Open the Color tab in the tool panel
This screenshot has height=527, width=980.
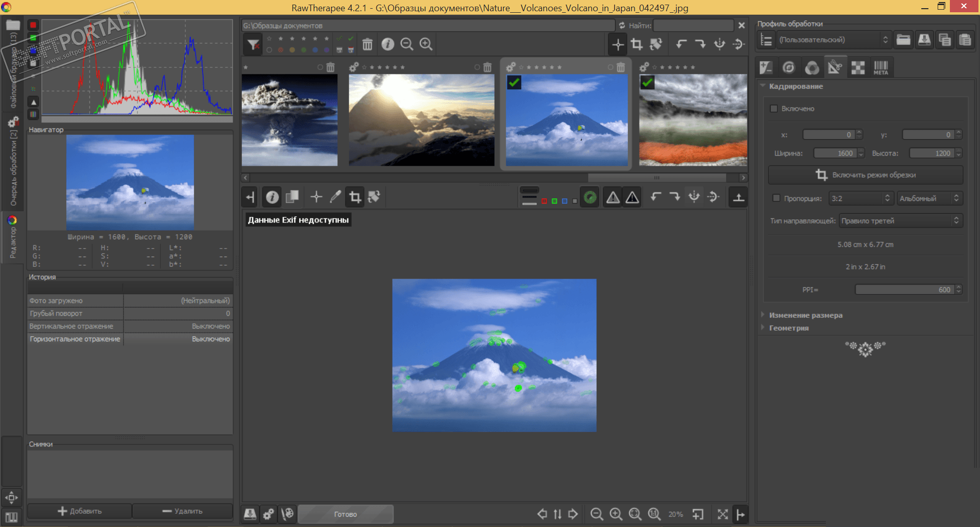pyautogui.click(x=812, y=67)
